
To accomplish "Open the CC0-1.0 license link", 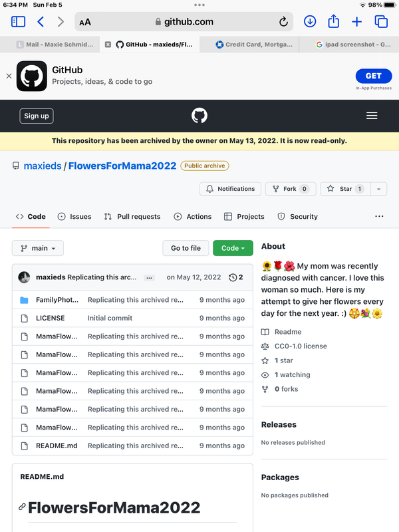I will pos(301,346).
